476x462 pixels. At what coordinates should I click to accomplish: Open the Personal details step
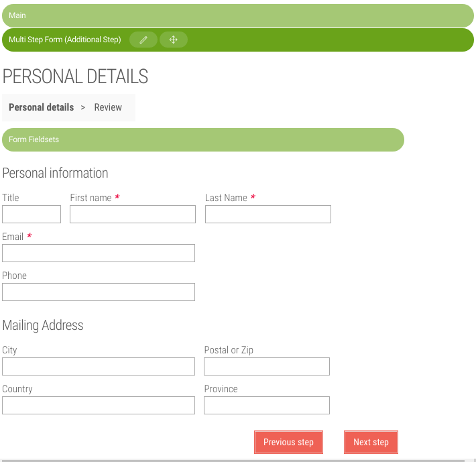(42, 107)
